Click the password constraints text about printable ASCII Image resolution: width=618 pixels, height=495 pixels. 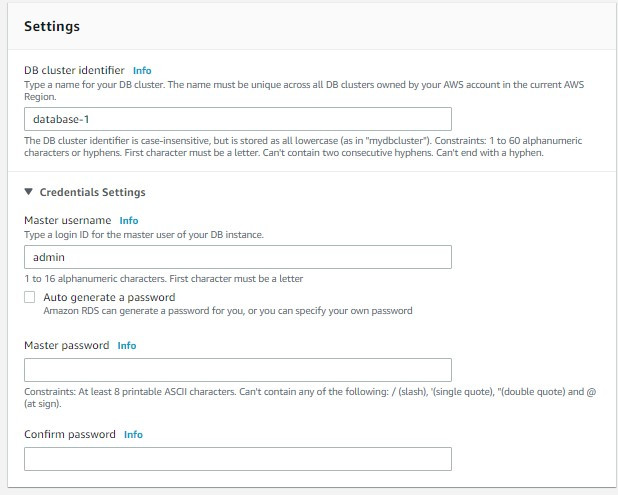click(x=300, y=391)
